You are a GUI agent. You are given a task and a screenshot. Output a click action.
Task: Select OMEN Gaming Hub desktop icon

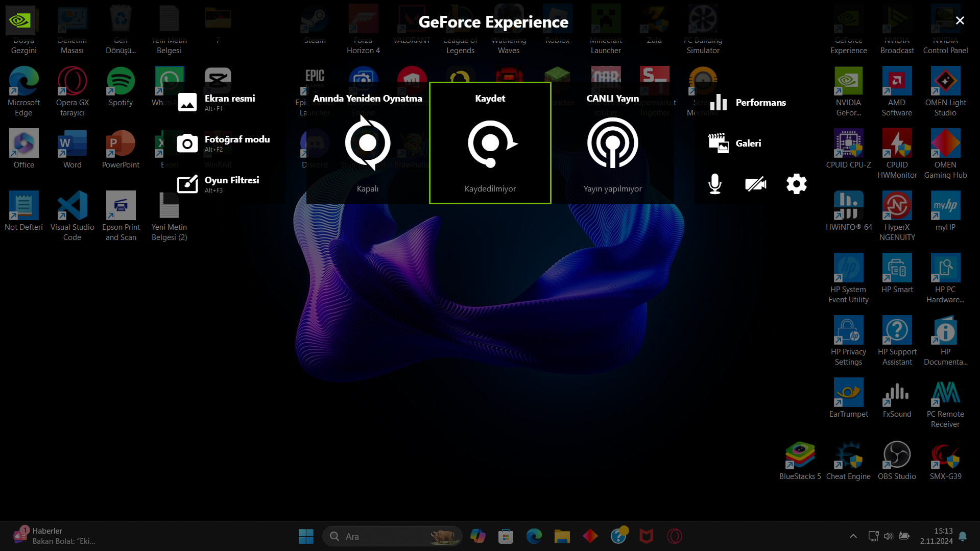pyautogui.click(x=946, y=154)
